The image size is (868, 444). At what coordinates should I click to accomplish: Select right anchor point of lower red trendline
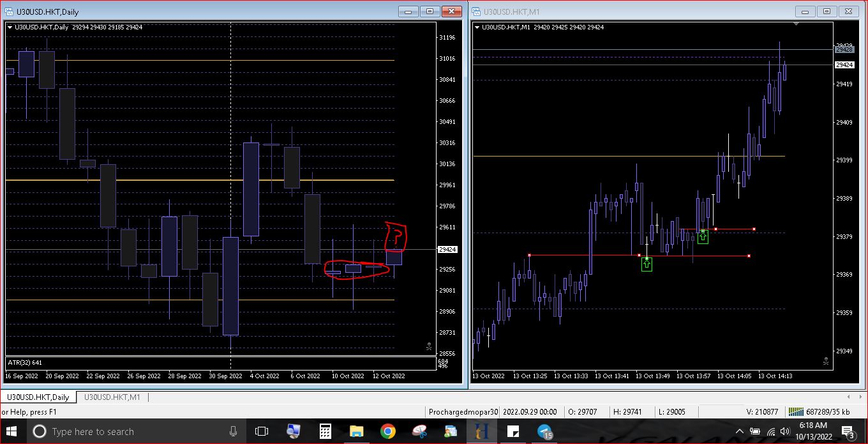[749, 256]
